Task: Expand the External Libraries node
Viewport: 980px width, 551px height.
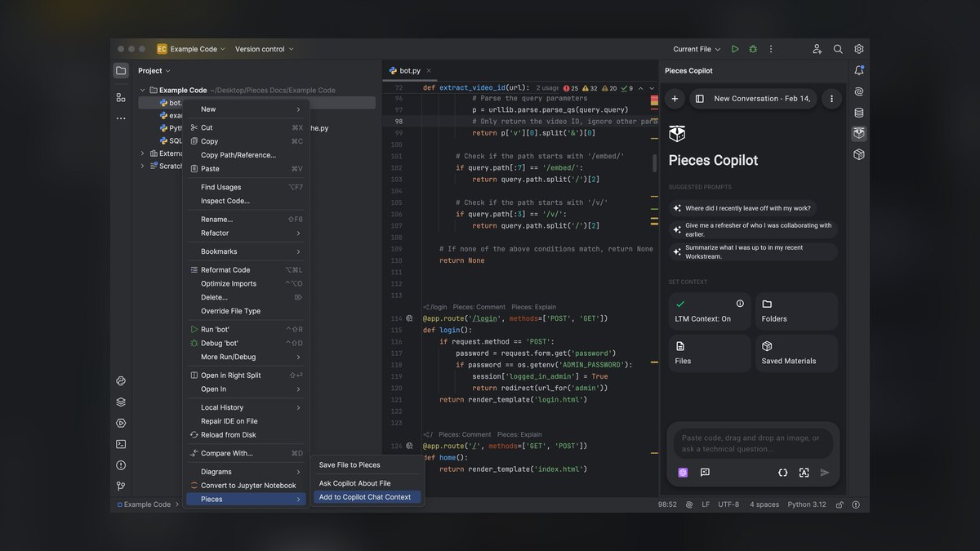Action: [142, 153]
